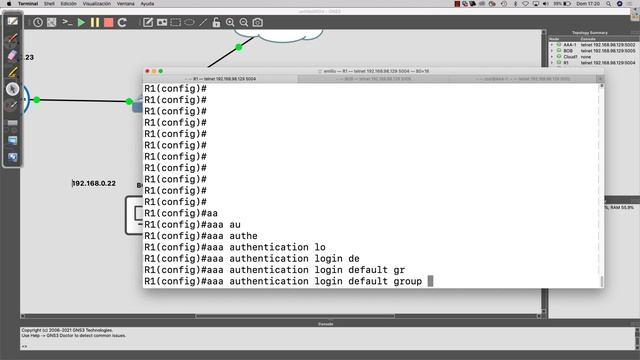Select the round cursor pointer tool
Viewport: 640px width, 360px height.
coord(12,89)
